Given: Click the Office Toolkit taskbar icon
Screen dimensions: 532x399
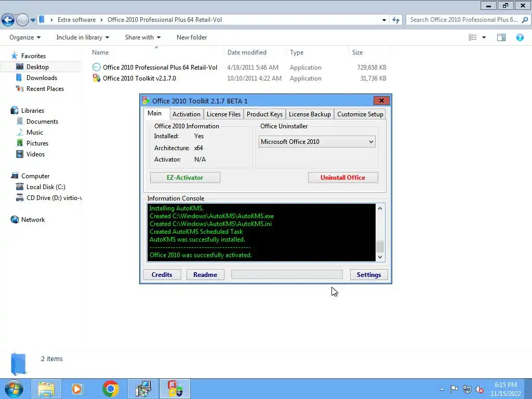Looking at the screenshot, I should pyautogui.click(x=175, y=389).
